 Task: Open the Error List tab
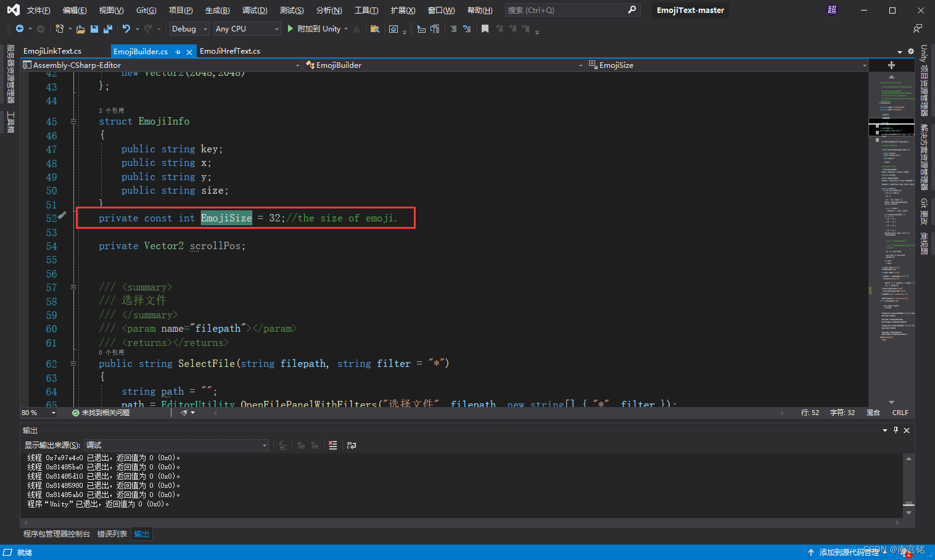(112, 534)
